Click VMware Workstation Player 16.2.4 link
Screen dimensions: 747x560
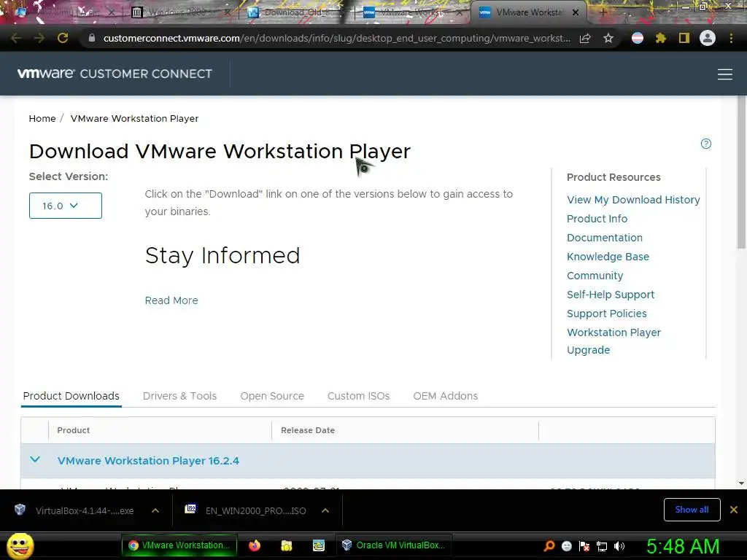(x=148, y=461)
